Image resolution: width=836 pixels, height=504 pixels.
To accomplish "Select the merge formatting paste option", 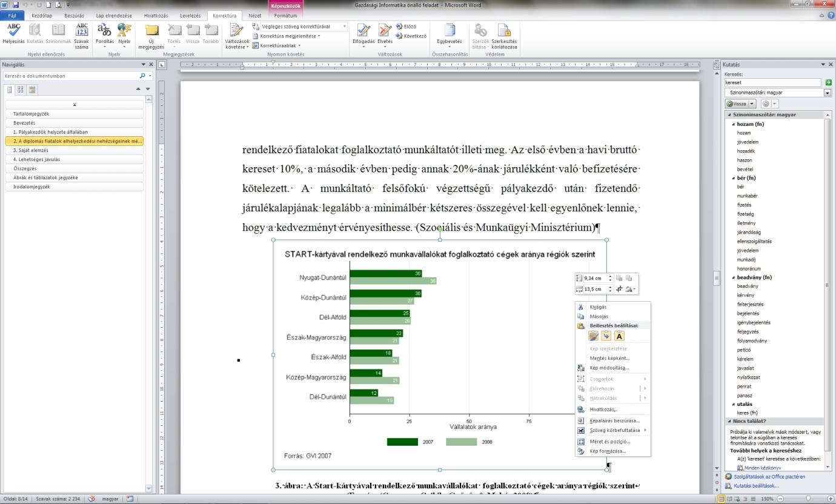I will [x=606, y=336].
